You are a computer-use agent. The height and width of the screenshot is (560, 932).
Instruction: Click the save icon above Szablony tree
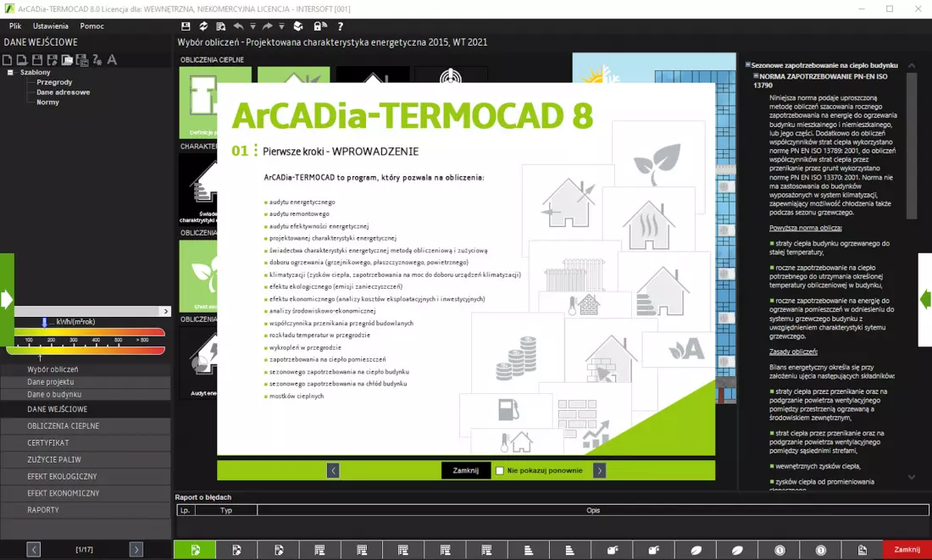(x=36, y=59)
